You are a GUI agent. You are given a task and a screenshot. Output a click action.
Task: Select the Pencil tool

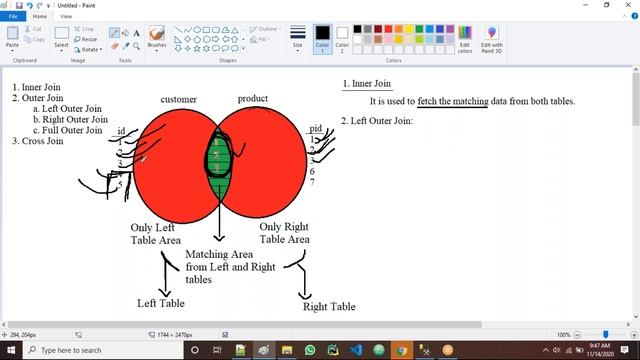114,33
